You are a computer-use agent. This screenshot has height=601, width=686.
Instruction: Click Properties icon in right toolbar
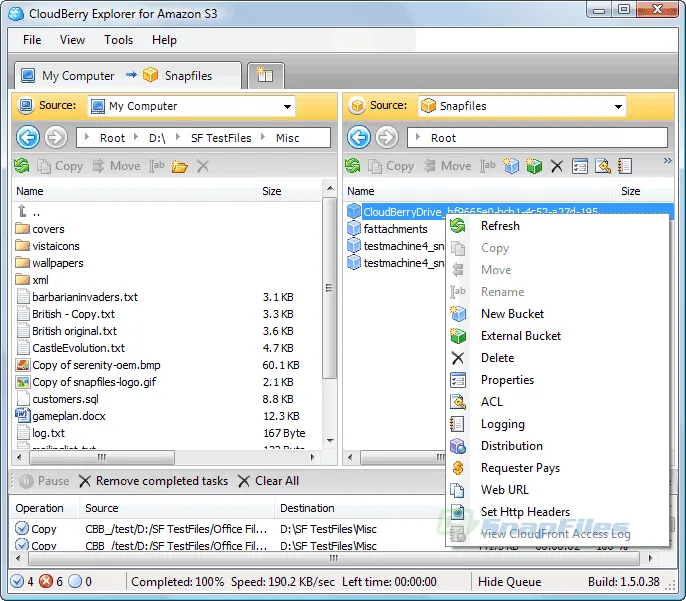[x=580, y=166]
